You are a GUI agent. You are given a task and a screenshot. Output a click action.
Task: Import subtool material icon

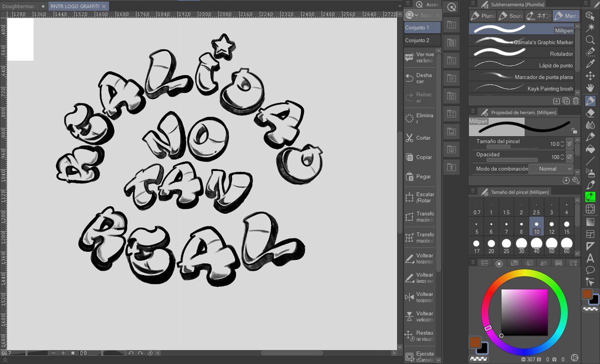coord(556,100)
